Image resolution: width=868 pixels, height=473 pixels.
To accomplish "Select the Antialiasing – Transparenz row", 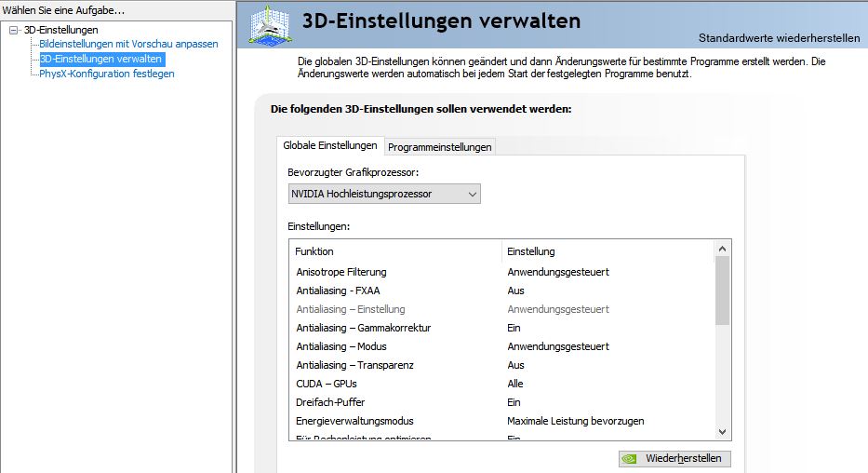I will 502,365.
